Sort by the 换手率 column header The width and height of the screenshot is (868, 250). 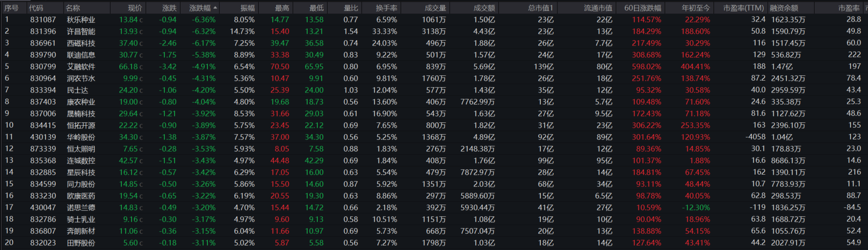point(386,8)
